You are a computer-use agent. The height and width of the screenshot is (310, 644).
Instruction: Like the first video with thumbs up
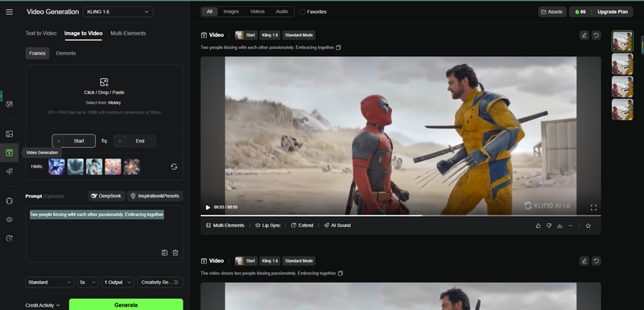539,225
